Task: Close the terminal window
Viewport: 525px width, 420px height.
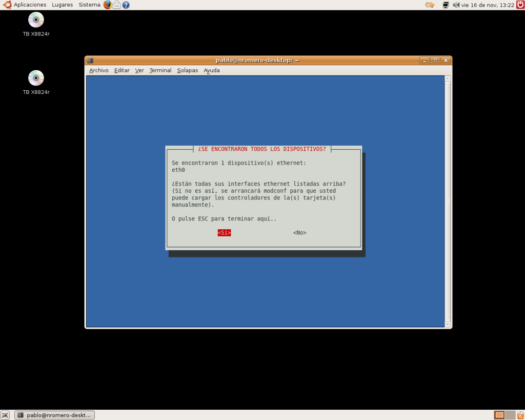Action: (446, 61)
